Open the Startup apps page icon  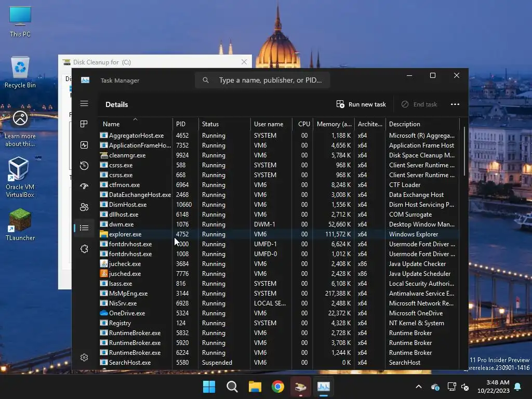(84, 187)
